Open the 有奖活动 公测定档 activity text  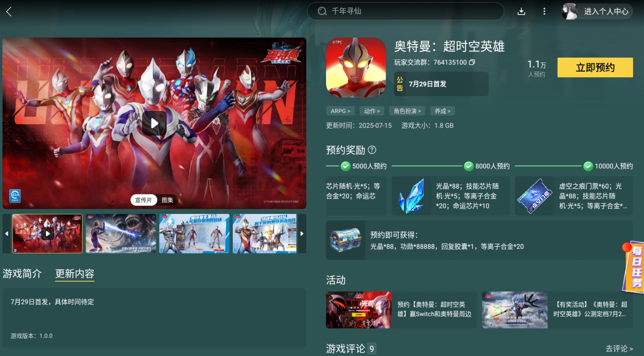590,309
